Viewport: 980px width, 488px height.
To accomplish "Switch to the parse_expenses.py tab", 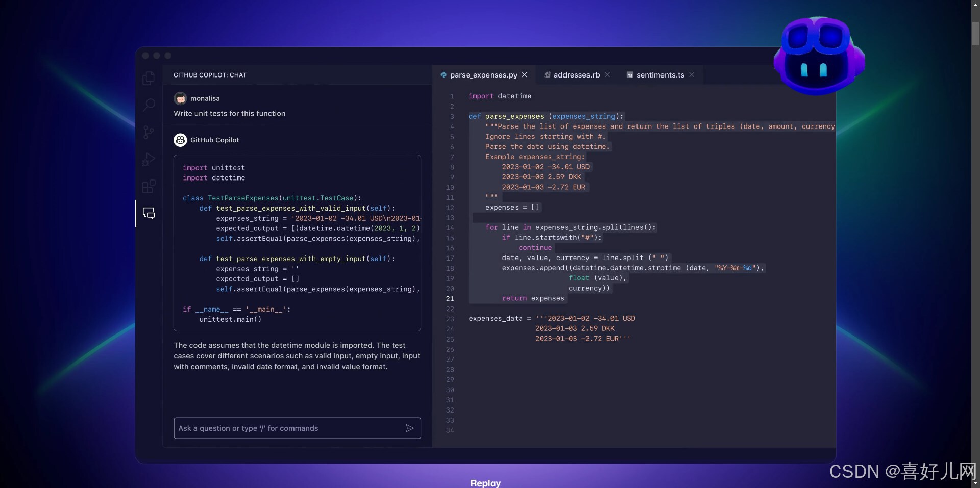I will pos(483,75).
